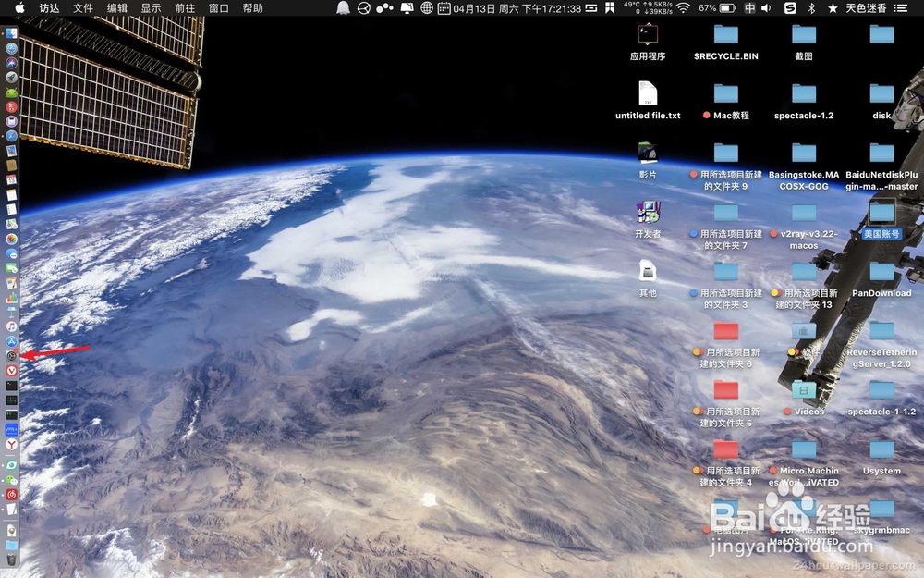The width and height of the screenshot is (924, 578).
Task: Select the Videos folder
Action: [x=804, y=389]
